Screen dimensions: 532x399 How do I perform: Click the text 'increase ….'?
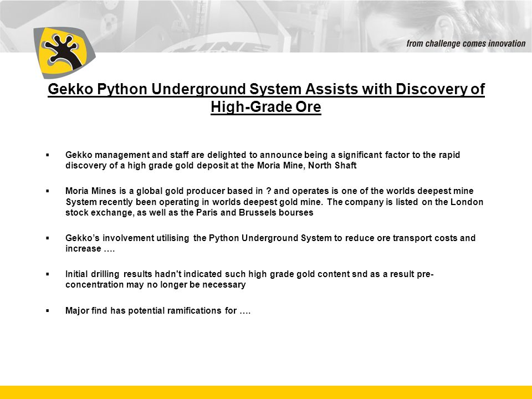click(90, 249)
